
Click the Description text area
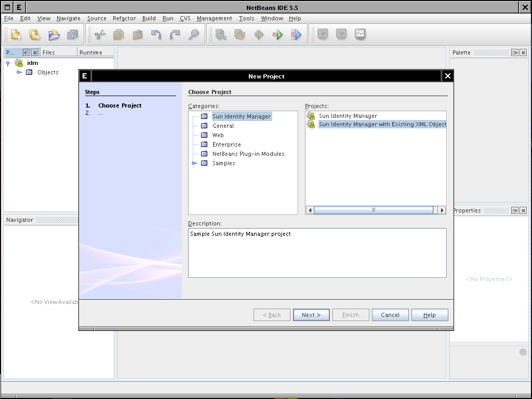tap(317, 253)
